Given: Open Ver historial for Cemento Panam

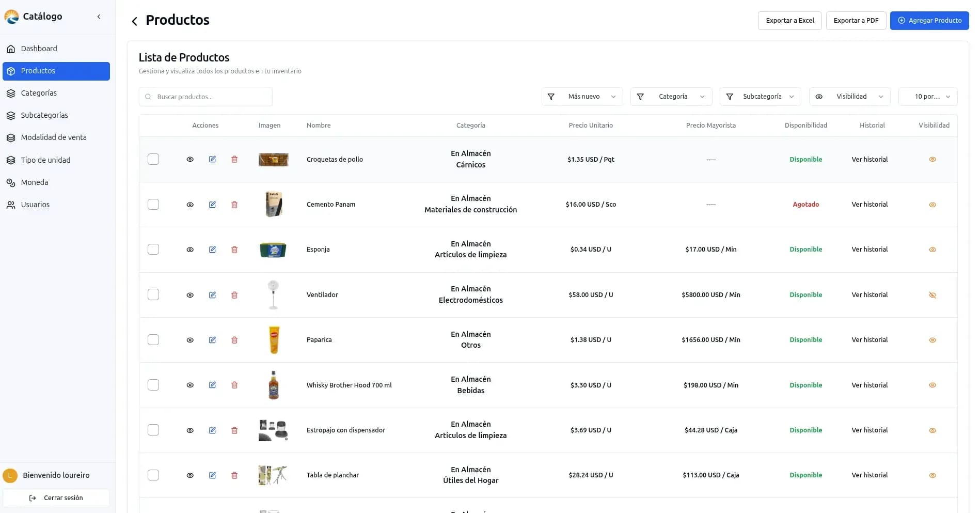Looking at the screenshot, I should tap(870, 205).
